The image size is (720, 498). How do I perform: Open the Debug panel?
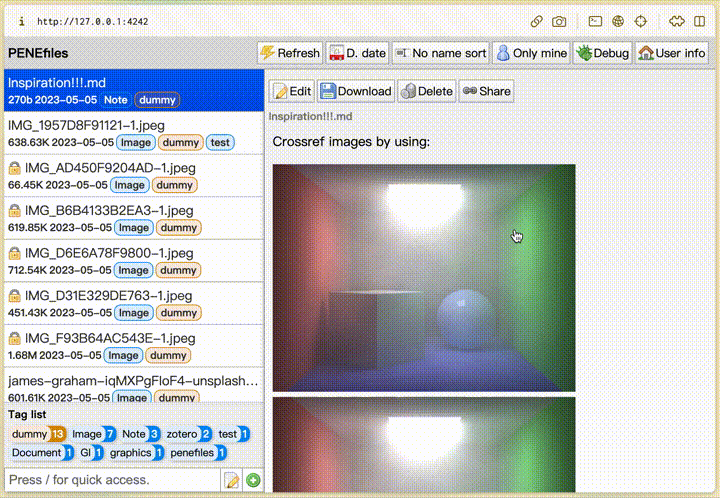click(602, 53)
